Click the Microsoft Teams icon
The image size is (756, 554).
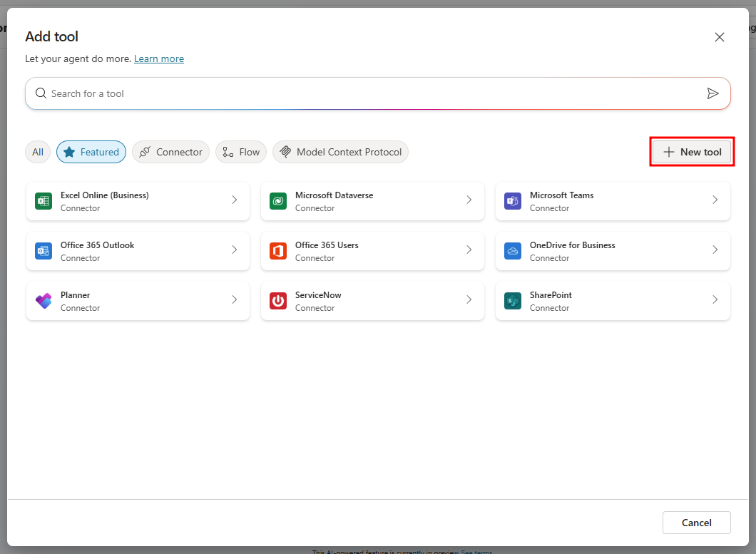click(x=513, y=201)
